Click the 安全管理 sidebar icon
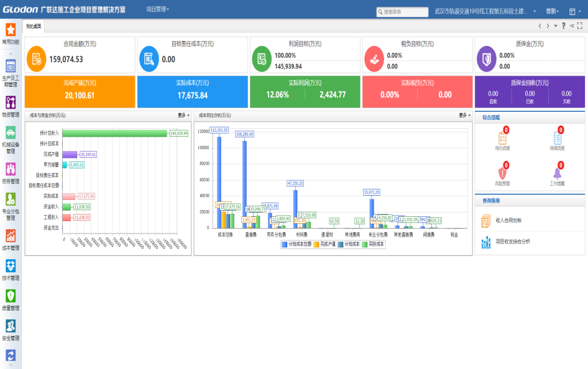The height and width of the screenshot is (369, 588). pyautogui.click(x=11, y=326)
